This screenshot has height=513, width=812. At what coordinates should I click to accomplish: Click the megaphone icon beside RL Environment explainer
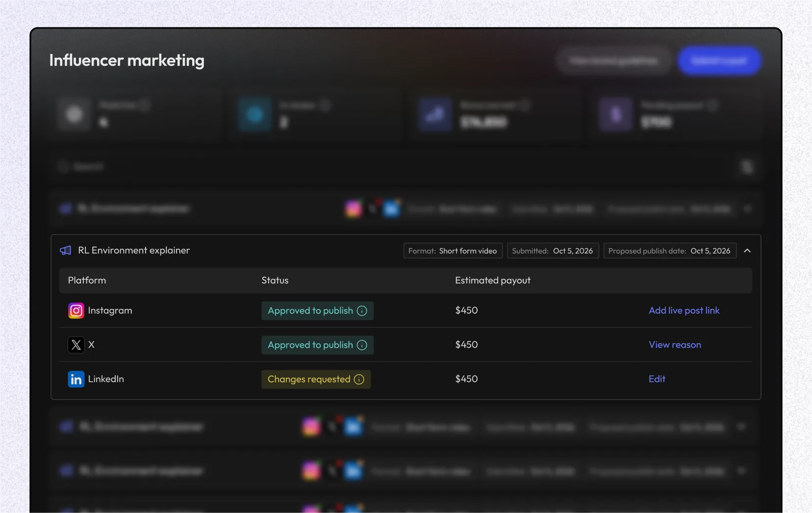coord(66,251)
